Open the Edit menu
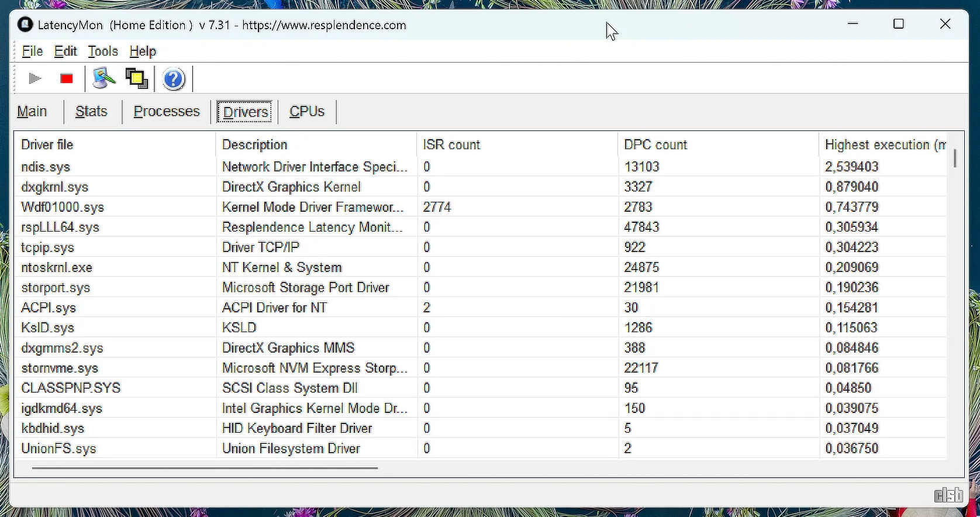This screenshot has height=517, width=980. [x=65, y=51]
